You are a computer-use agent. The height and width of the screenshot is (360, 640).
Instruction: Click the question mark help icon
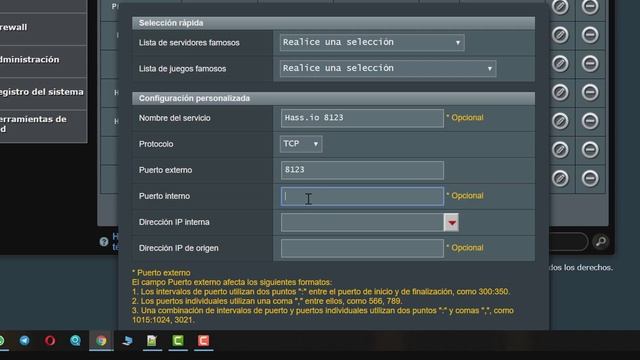pos(104,242)
